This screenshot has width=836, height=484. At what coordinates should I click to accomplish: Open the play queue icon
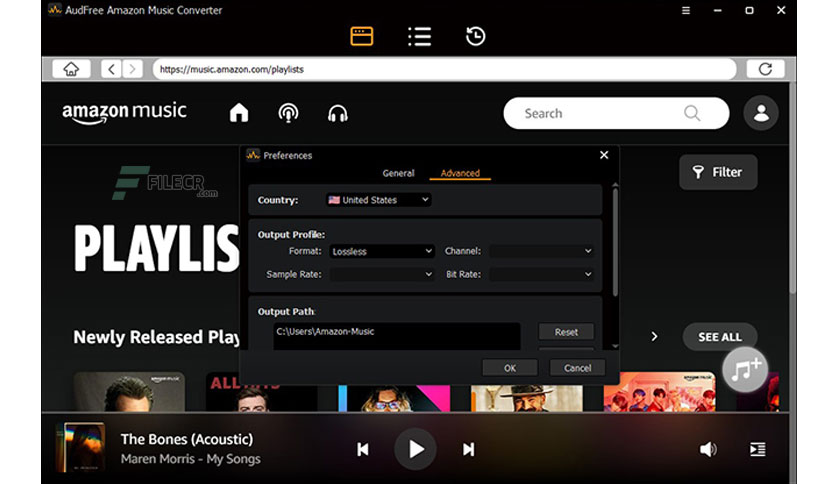[757, 449]
